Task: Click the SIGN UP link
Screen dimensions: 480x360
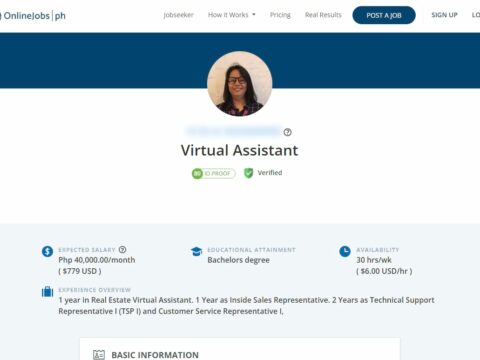Action: [x=444, y=15]
